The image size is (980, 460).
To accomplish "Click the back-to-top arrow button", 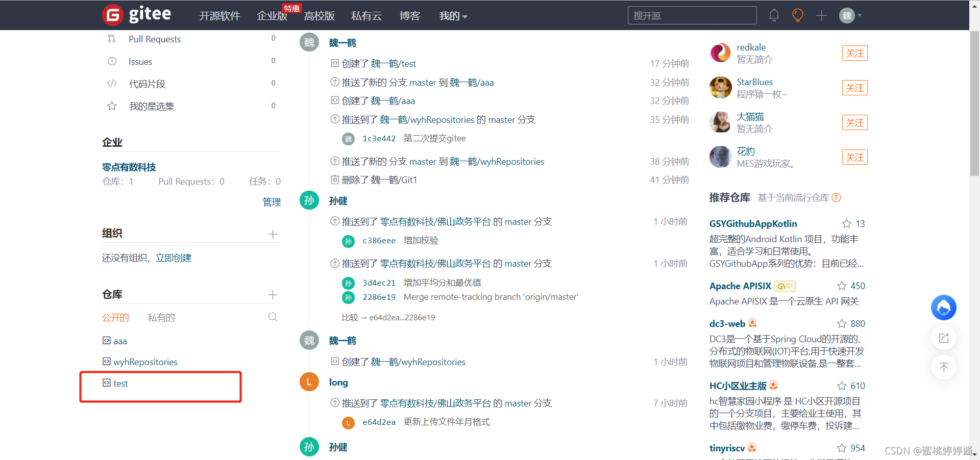I will coord(943,367).
